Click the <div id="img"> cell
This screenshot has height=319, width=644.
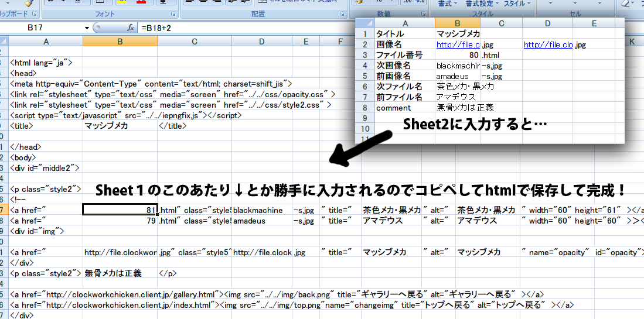pyautogui.click(x=46, y=232)
